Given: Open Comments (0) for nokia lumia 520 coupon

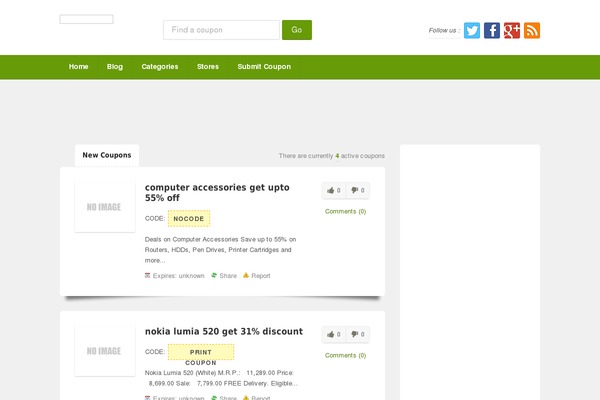Looking at the screenshot, I should pyautogui.click(x=346, y=355).
